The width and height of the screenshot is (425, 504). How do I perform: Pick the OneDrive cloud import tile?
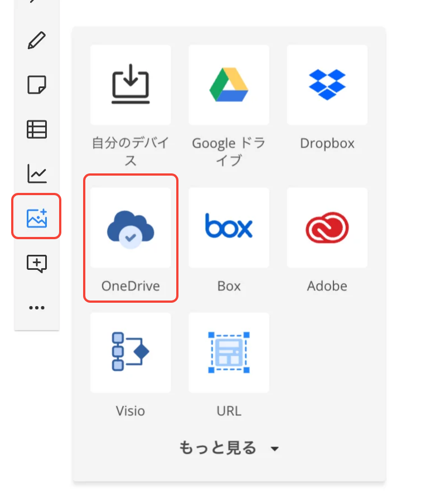[131, 228]
